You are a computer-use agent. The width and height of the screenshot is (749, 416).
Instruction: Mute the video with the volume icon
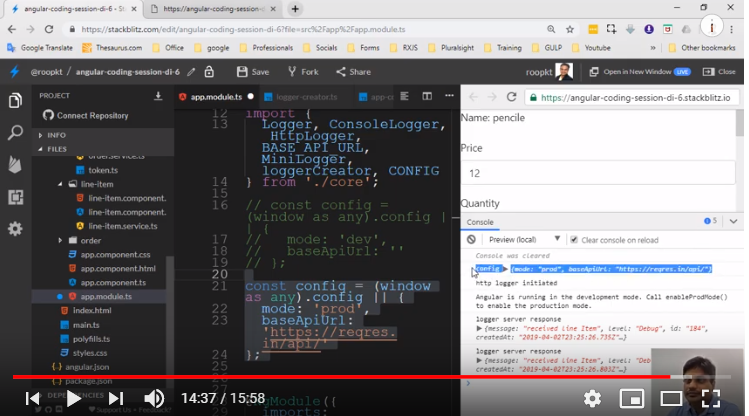(x=153, y=398)
